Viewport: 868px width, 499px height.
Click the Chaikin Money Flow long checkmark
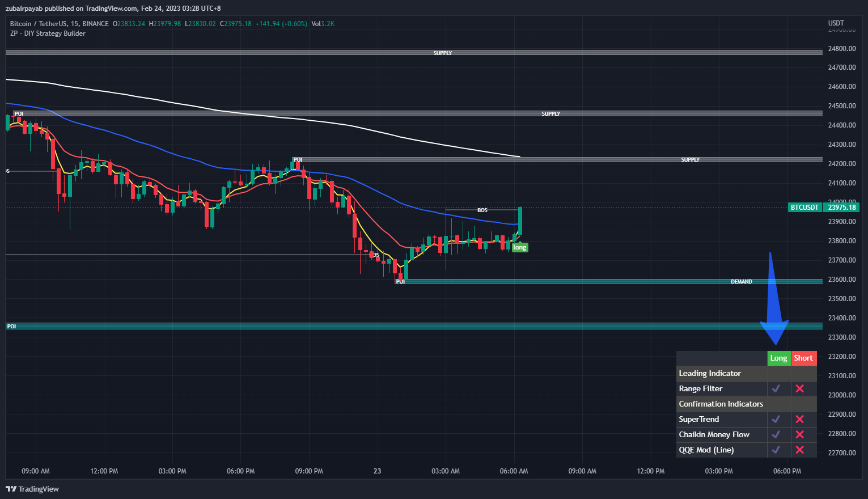click(x=776, y=434)
